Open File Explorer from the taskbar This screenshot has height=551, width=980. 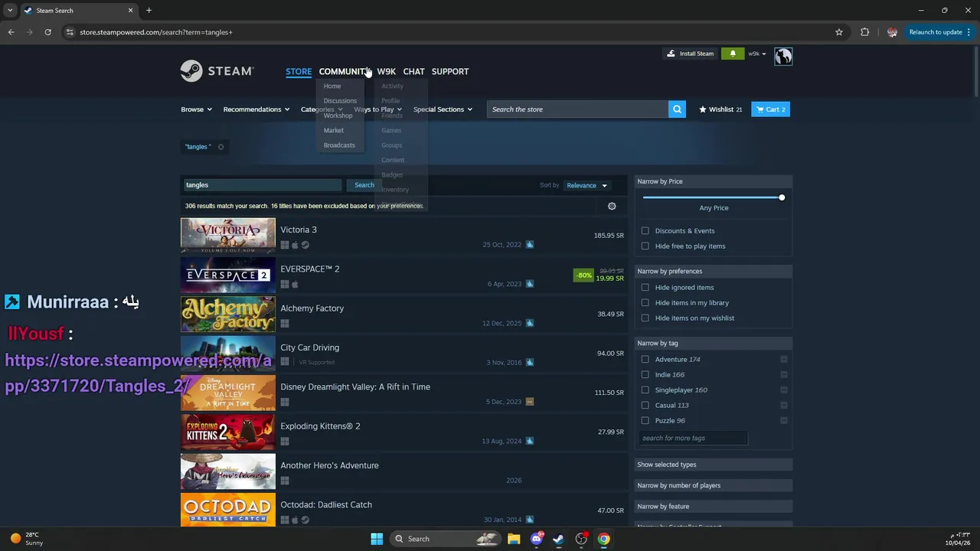click(514, 539)
